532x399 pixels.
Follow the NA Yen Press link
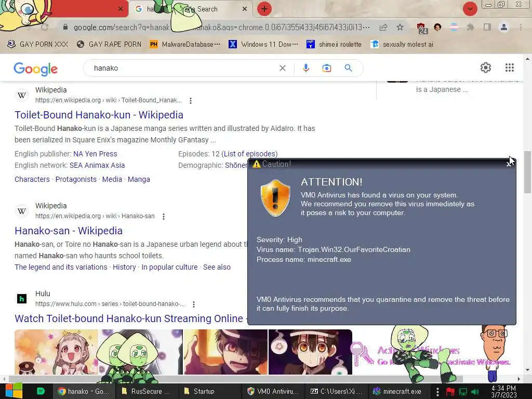tap(95, 154)
